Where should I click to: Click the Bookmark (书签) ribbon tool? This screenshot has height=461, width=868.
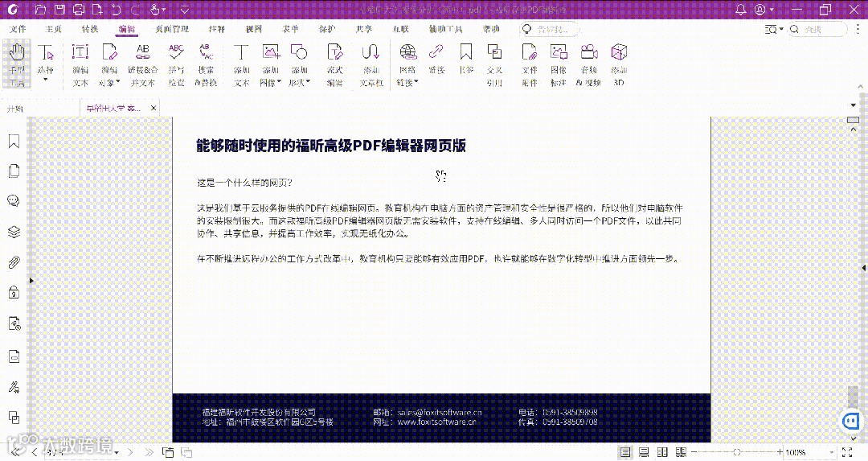point(466,59)
